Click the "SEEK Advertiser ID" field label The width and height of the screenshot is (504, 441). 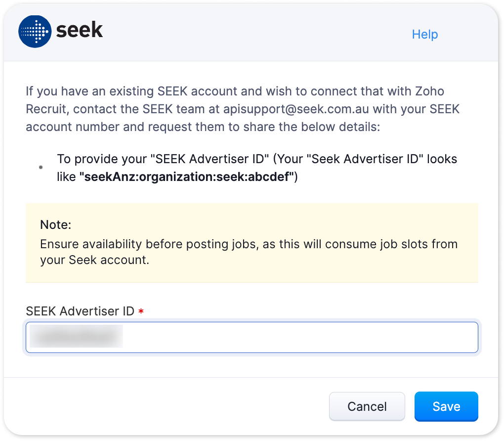pos(80,311)
